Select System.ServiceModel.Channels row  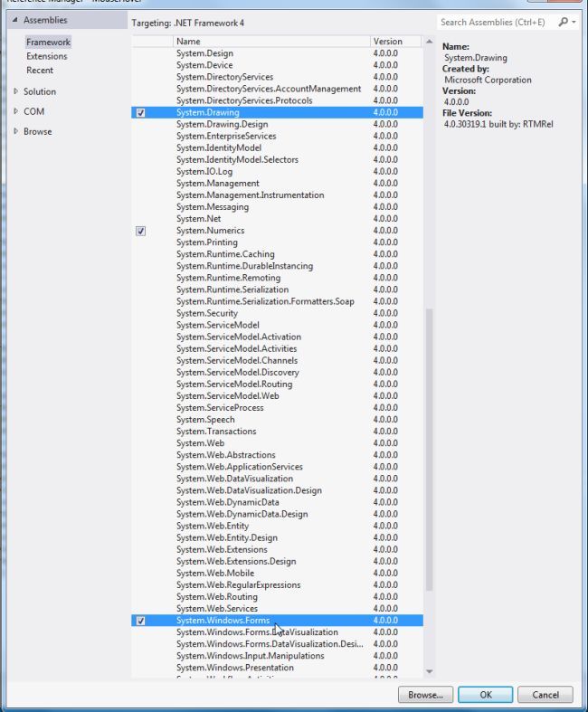277,360
